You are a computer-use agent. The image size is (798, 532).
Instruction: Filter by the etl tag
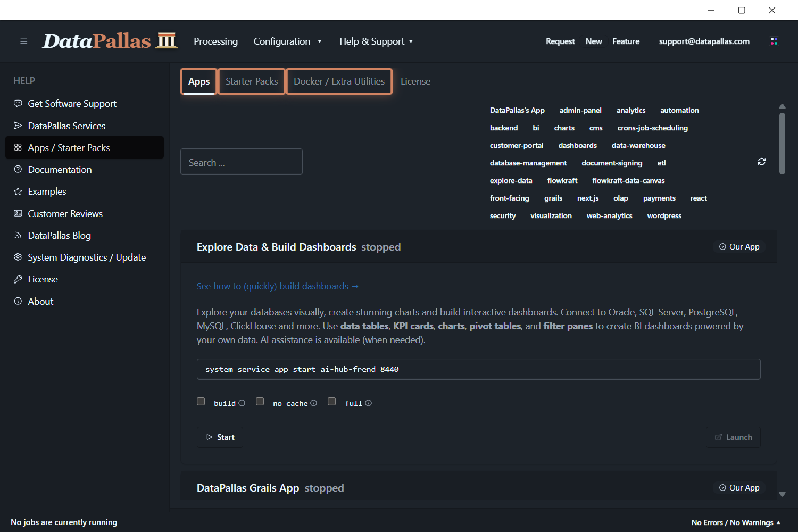(x=661, y=163)
